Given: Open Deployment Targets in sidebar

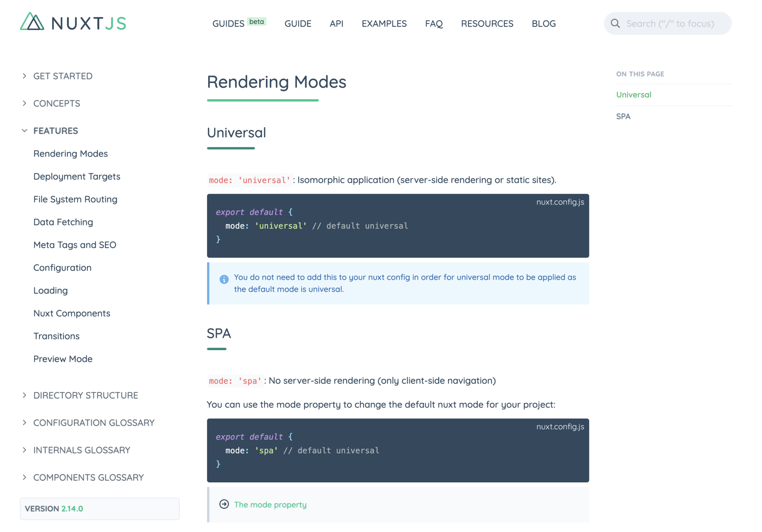Looking at the screenshot, I should point(77,176).
